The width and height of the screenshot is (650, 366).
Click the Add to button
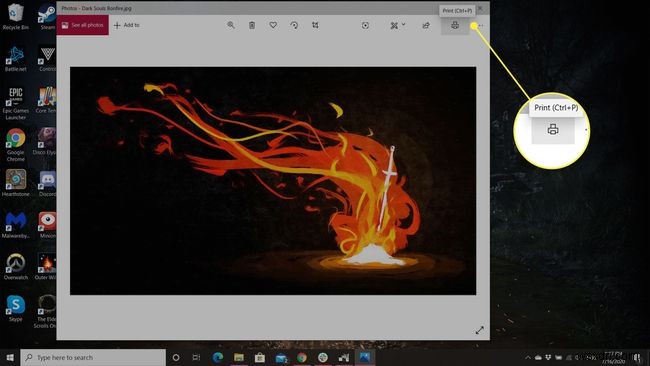point(126,25)
